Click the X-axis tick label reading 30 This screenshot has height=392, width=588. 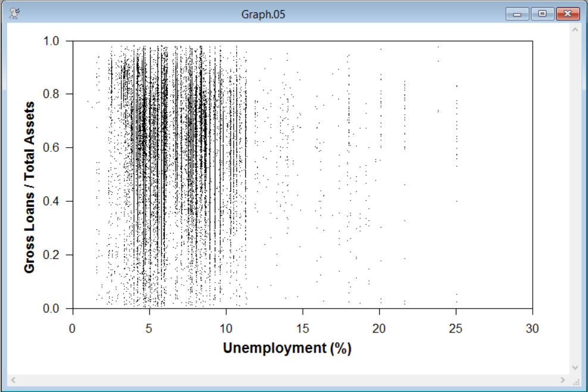pos(533,328)
